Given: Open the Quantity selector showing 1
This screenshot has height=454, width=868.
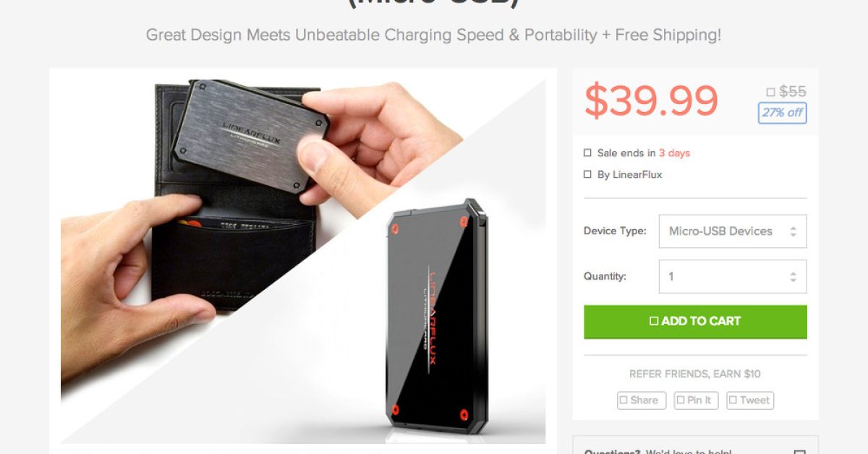Looking at the screenshot, I should pos(733,276).
